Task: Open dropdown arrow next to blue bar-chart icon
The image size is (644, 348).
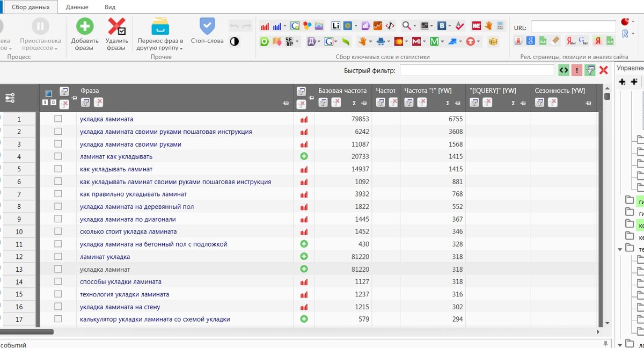Action: [285, 26]
